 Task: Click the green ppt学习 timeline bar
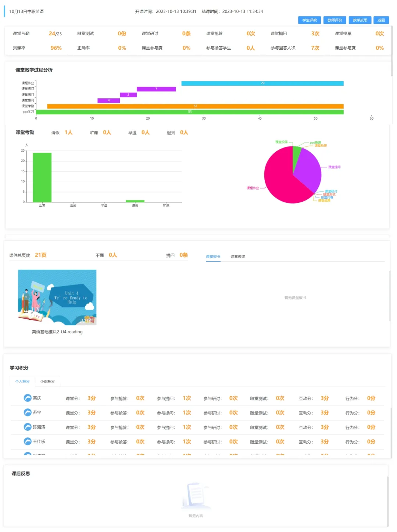(190, 112)
